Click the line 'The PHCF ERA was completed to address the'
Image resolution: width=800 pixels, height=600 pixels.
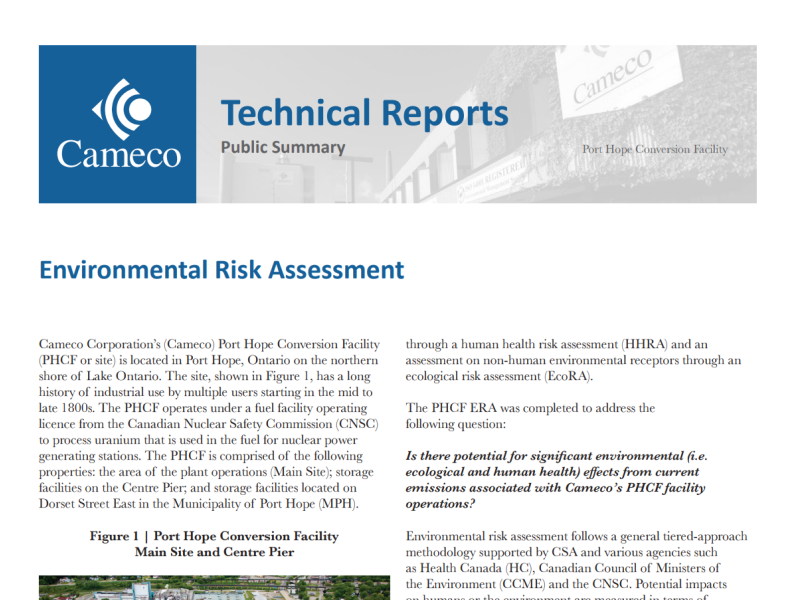(x=530, y=408)
